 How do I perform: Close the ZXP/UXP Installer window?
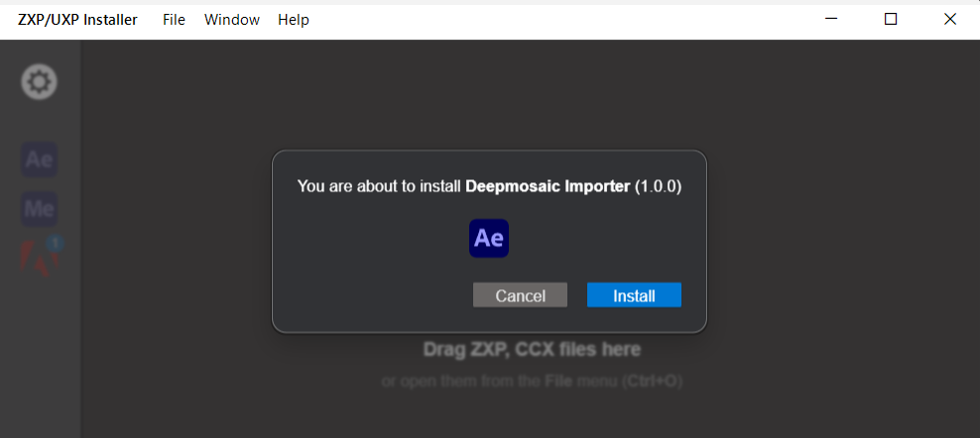point(949,20)
